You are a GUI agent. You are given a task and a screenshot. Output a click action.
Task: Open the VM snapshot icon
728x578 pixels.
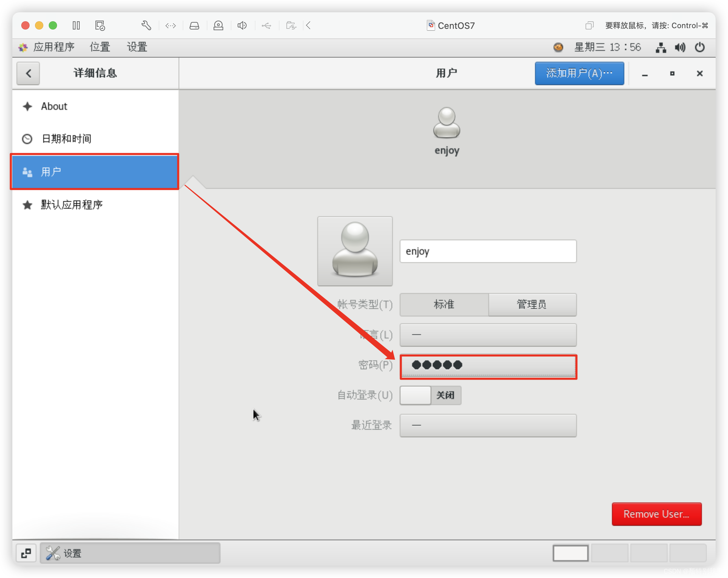100,25
